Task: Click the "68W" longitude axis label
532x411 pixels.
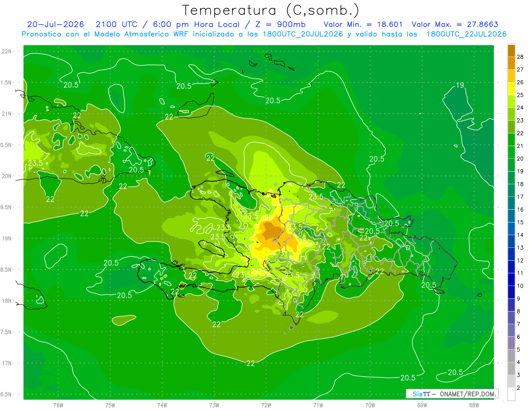Action: [x=474, y=405]
